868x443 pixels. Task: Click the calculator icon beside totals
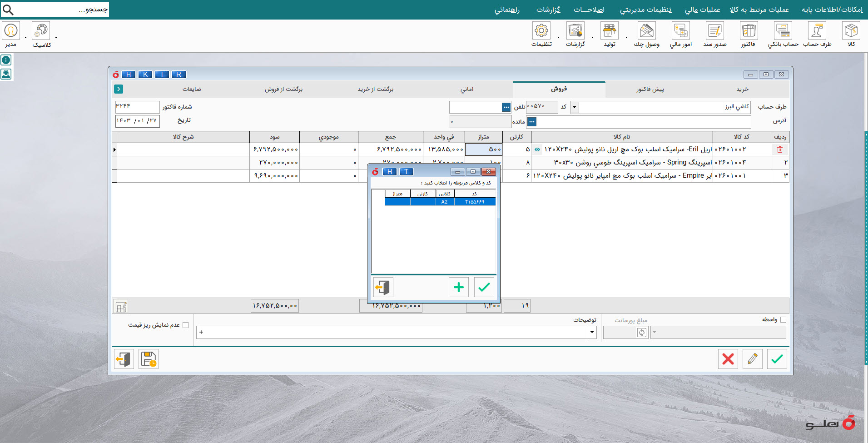click(120, 306)
